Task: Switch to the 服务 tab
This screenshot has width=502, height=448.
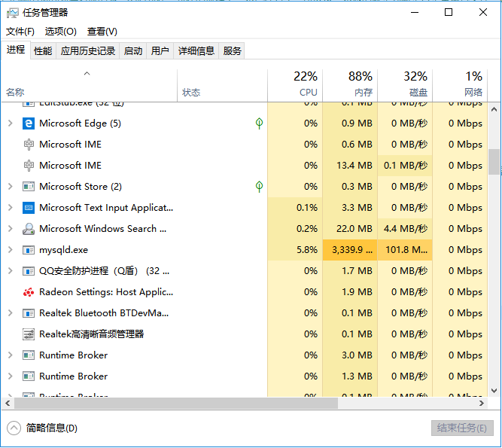Action: (232, 50)
